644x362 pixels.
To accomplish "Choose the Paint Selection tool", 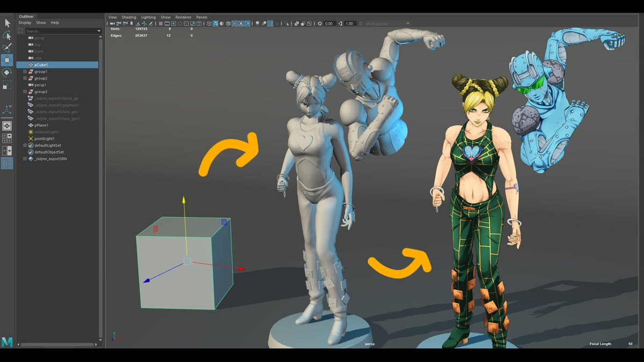I will pos(7,47).
